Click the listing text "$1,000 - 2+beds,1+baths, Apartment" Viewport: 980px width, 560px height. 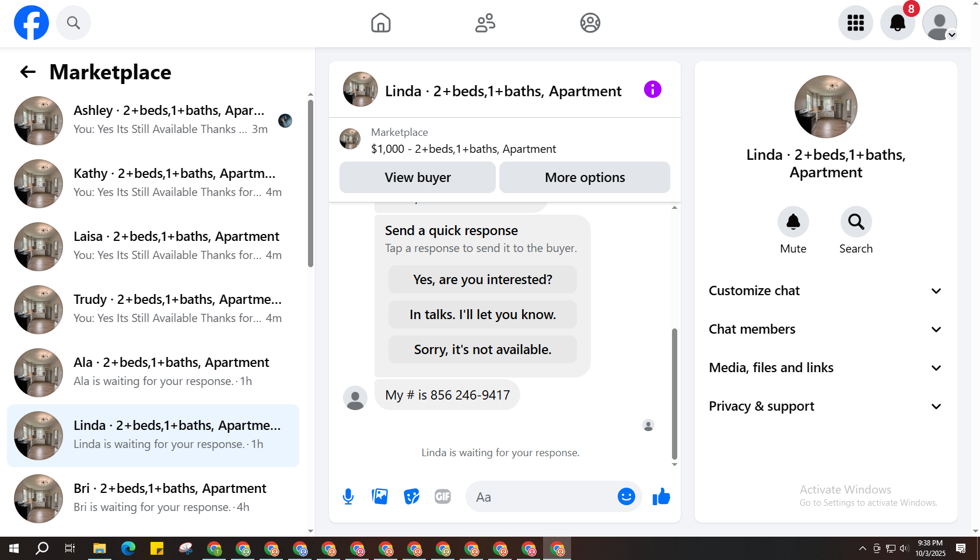click(x=464, y=149)
